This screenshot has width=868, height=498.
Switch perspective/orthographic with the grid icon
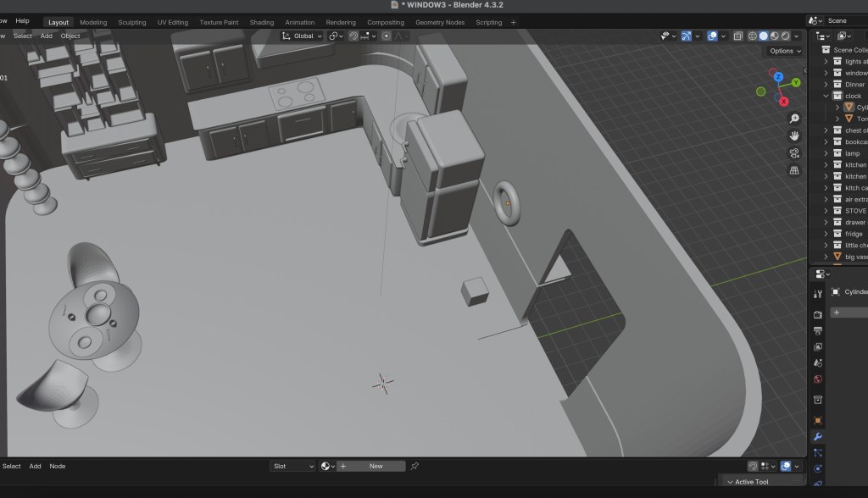(794, 170)
